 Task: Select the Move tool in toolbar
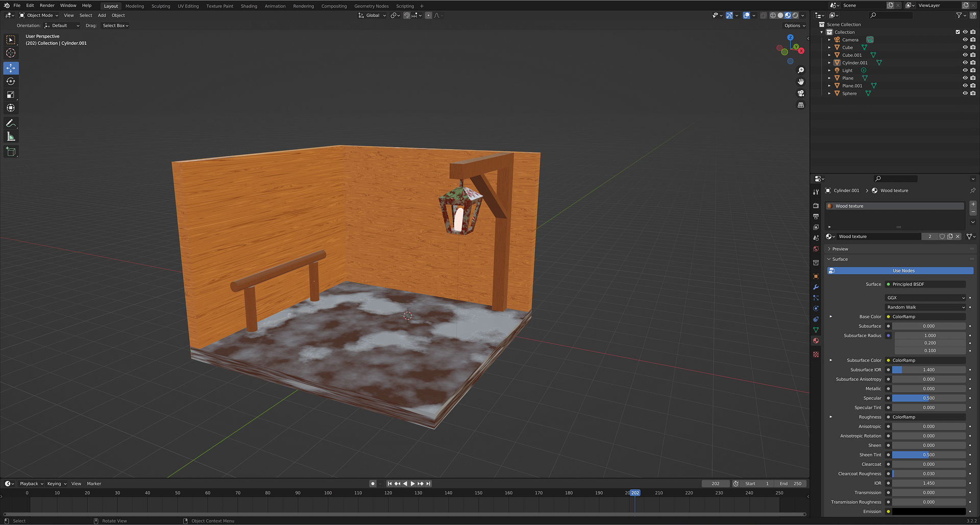(x=11, y=68)
